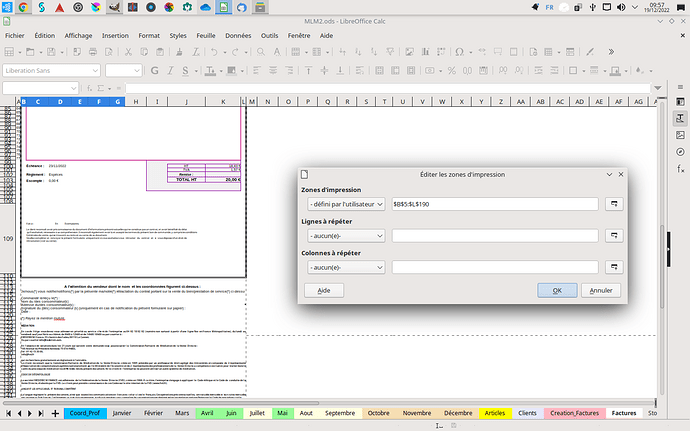Switch to the Coord_Prof sheet tab
Screen dimensions: 690x431
[x=85, y=413]
